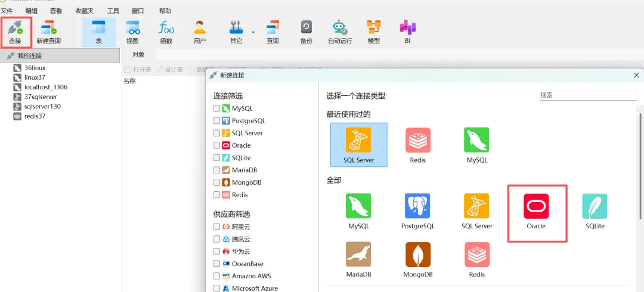644x292 pixels.
Task: Select the 我的连接 group header
Action: click(60, 56)
